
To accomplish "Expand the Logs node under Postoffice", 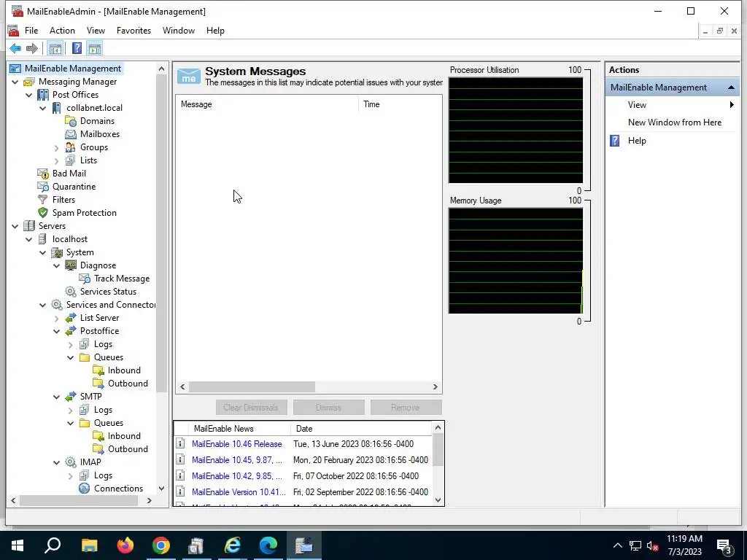I will pyautogui.click(x=71, y=344).
